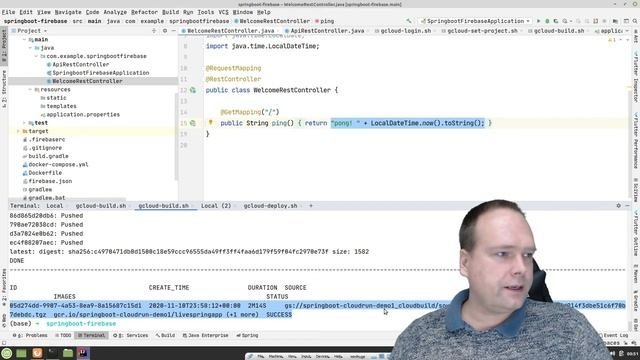Switch to Local (2) terminal tab
Viewport: 640px width, 360px height.
(216, 206)
